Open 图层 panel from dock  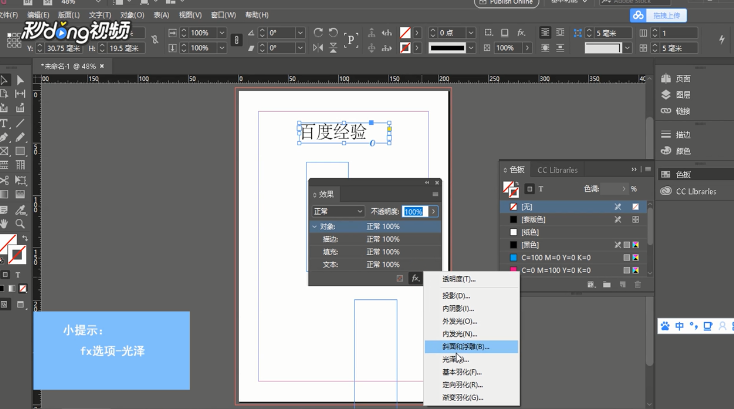click(x=675, y=95)
